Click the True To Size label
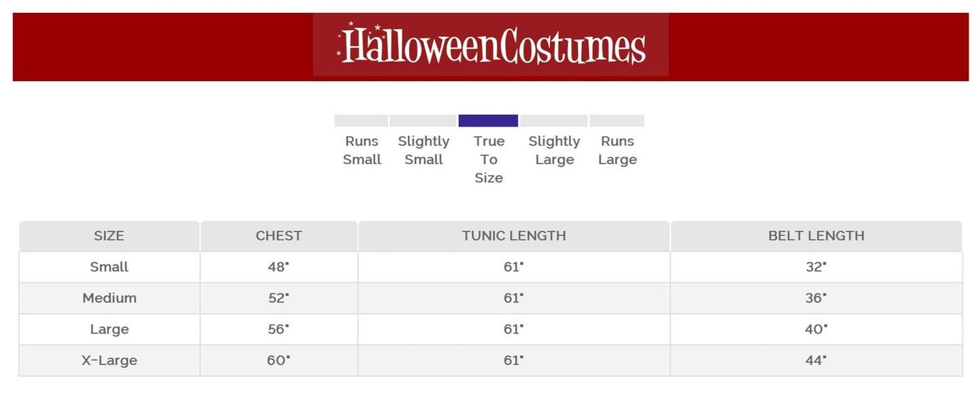The width and height of the screenshot is (980, 395). point(489,159)
